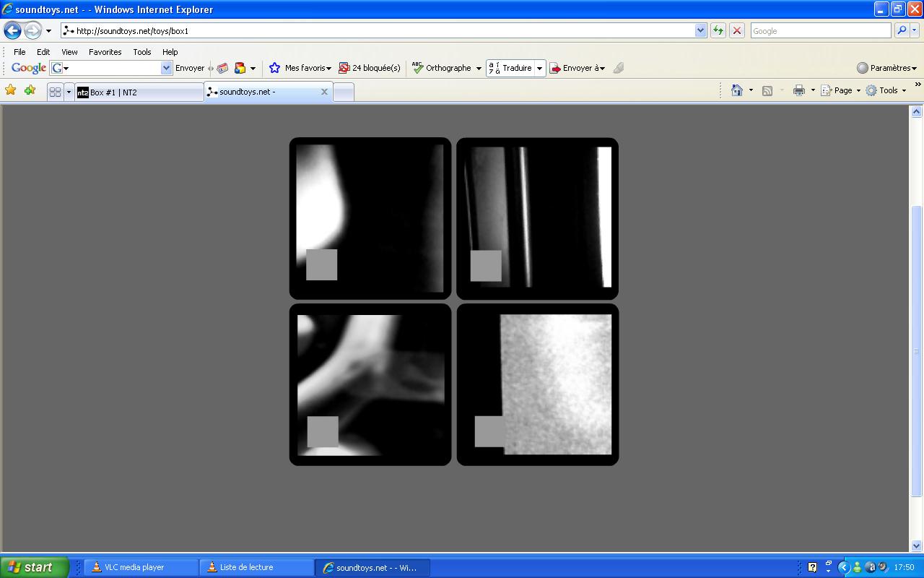Click the grey square in the top-left video box
The height and width of the screenshot is (578, 924).
tap(321, 264)
